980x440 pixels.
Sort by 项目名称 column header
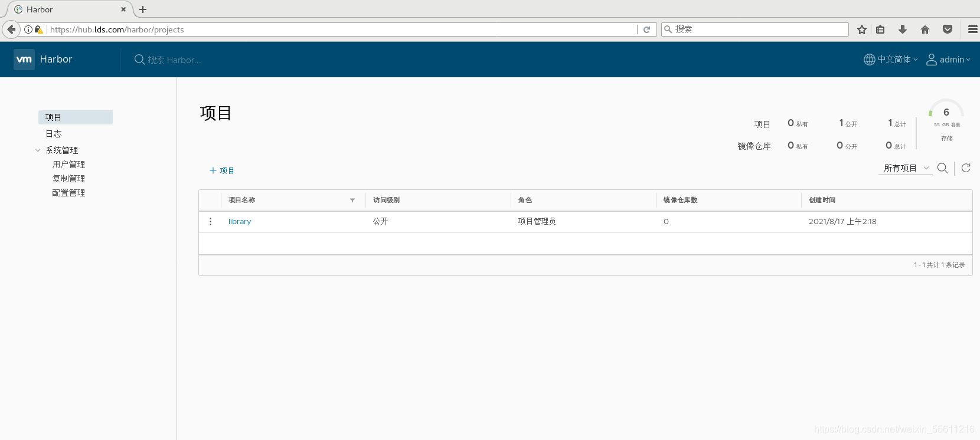pyautogui.click(x=242, y=201)
